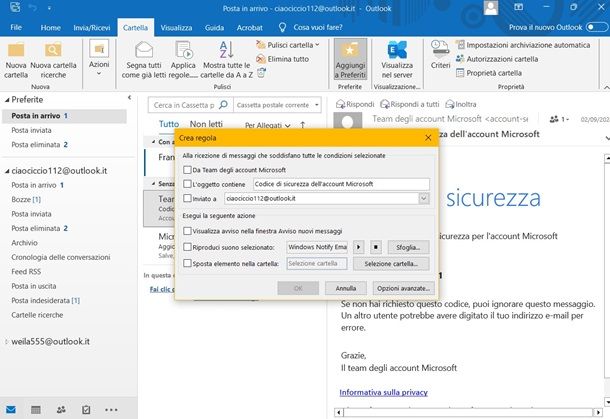
Task: Open the Inviato a address dropdown
Action: point(424,198)
